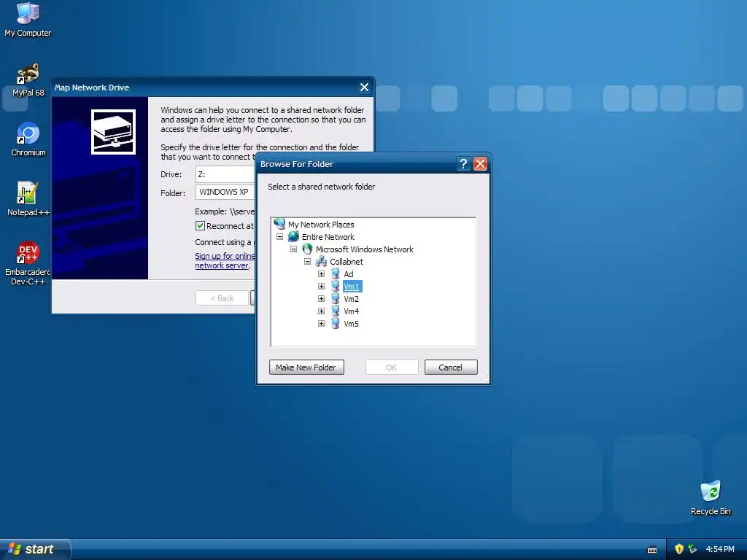Toggle the Reconnect at logon checkbox
Image resolution: width=747 pixels, height=560 pixels.
point(200,226)
